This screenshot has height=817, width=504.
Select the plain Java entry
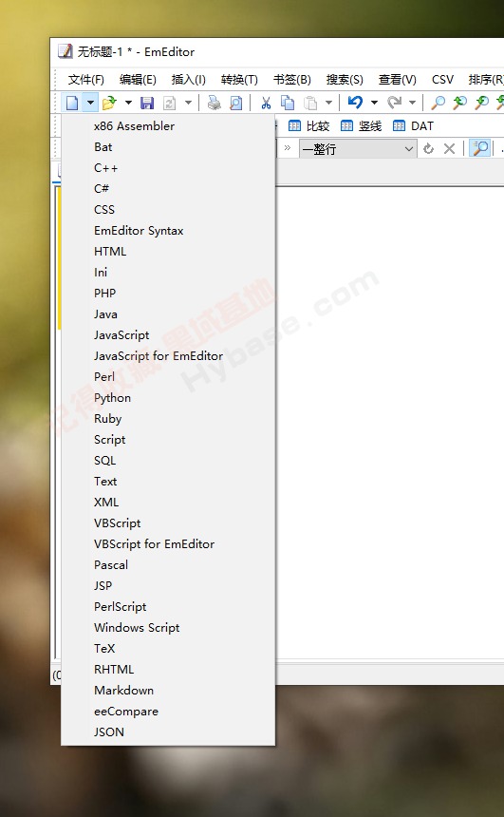168,314
